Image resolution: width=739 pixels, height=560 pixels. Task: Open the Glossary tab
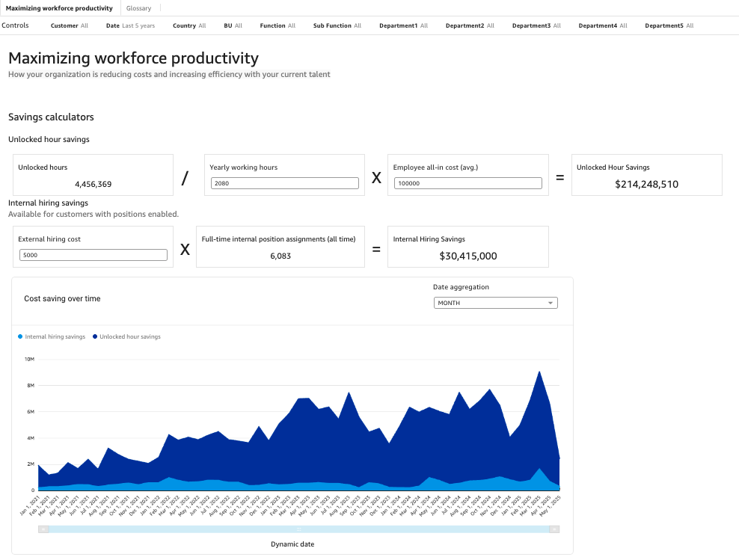[138, 8]
